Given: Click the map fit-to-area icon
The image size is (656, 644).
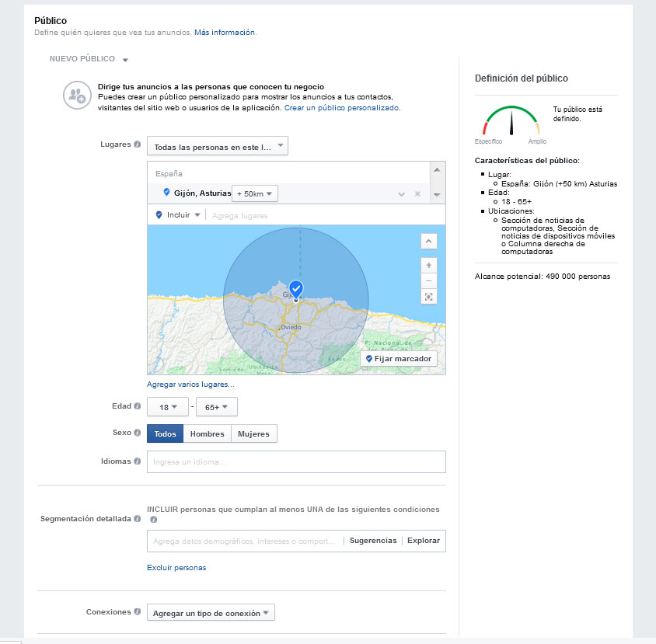Looking at the screenshot, I should 429,297.
